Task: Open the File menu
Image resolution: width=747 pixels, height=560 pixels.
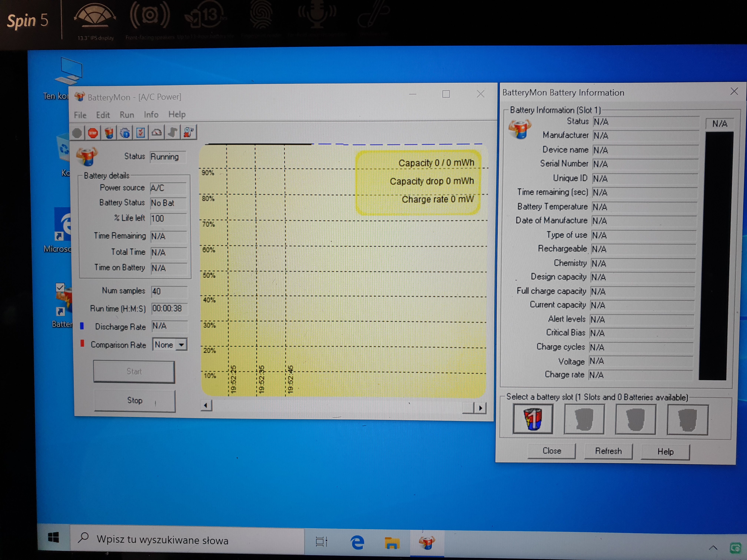Action: pos(80,115)
